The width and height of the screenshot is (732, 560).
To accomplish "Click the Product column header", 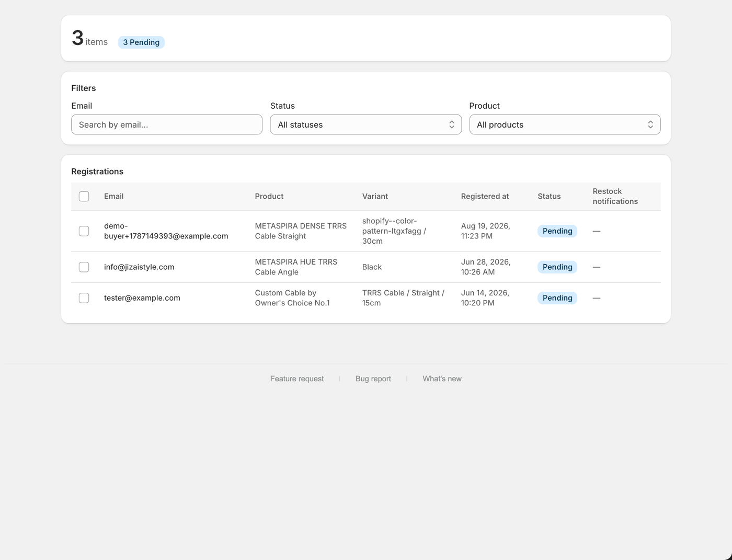I will [269, 197].
